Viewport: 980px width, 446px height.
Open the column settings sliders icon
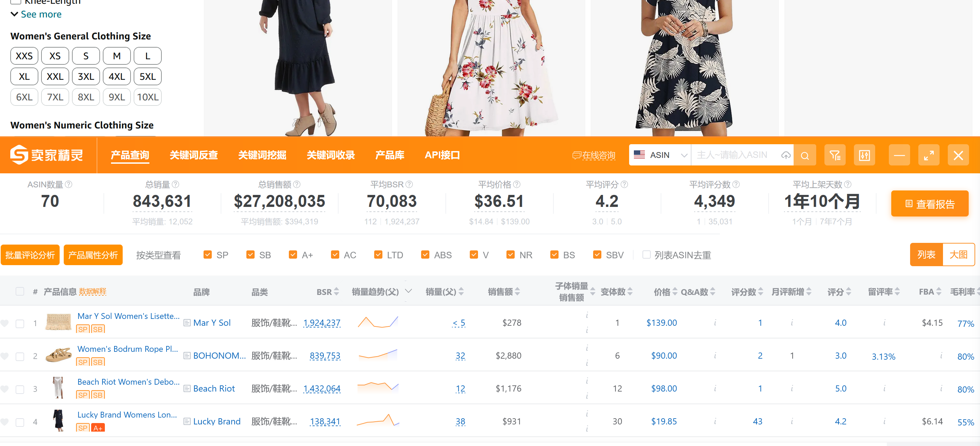[x=864, y=155]
